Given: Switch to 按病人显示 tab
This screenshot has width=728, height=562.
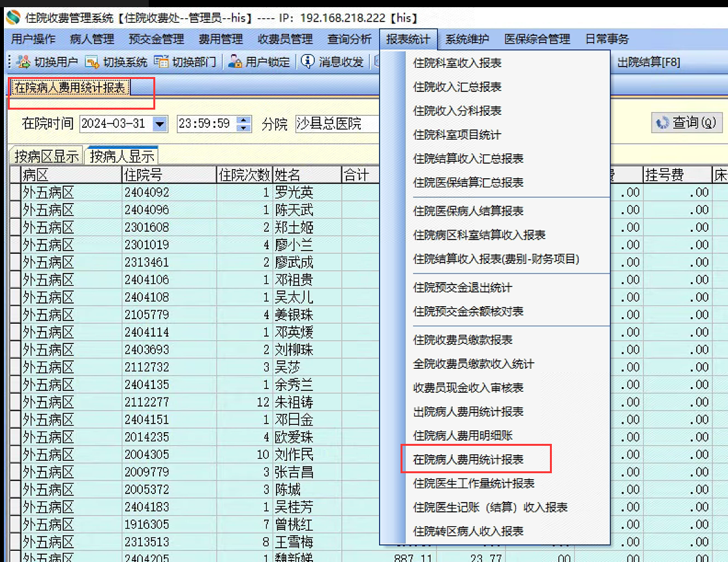Looking at the screenshot, I should [121, 156].
